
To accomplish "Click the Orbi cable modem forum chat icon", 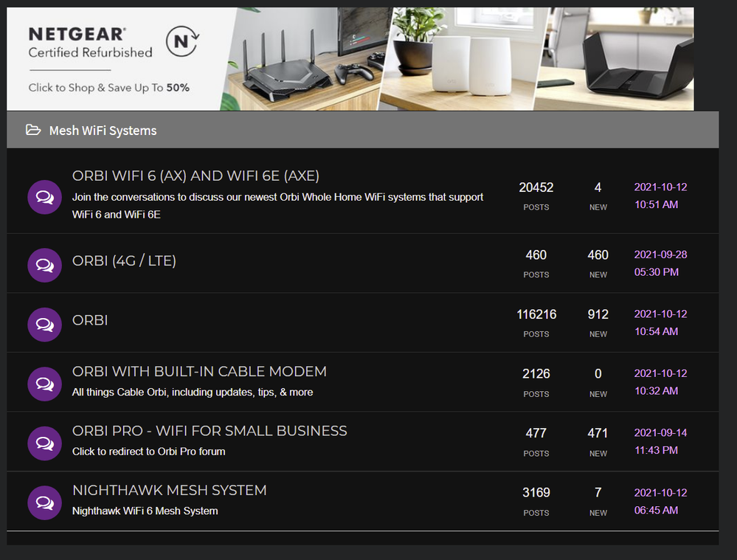I will (x=45, y=384).
